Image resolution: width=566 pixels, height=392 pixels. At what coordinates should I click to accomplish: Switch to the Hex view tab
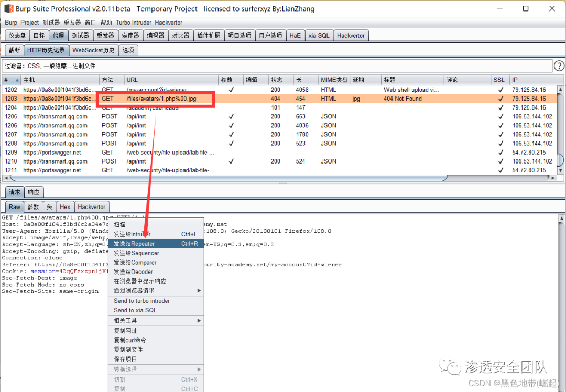coord(65,207)
